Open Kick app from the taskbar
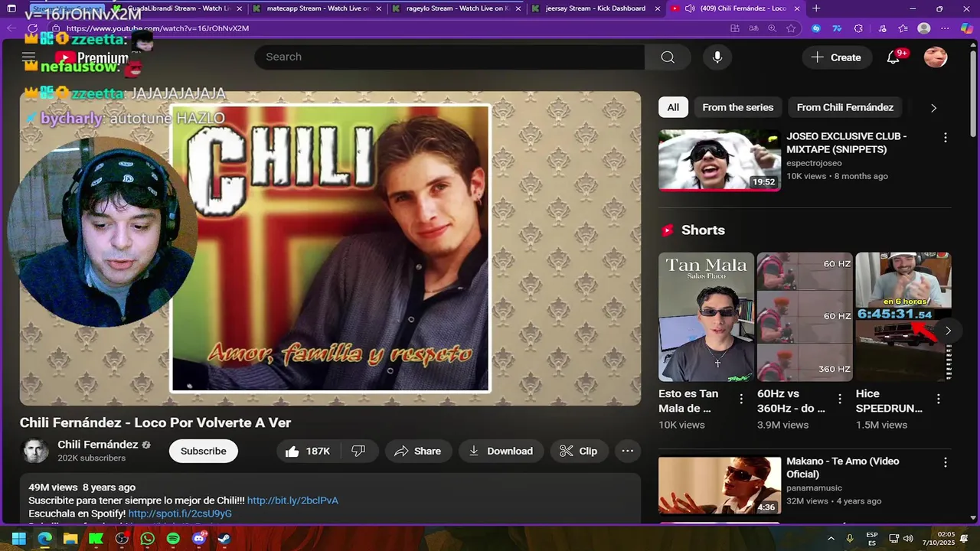 96,539
